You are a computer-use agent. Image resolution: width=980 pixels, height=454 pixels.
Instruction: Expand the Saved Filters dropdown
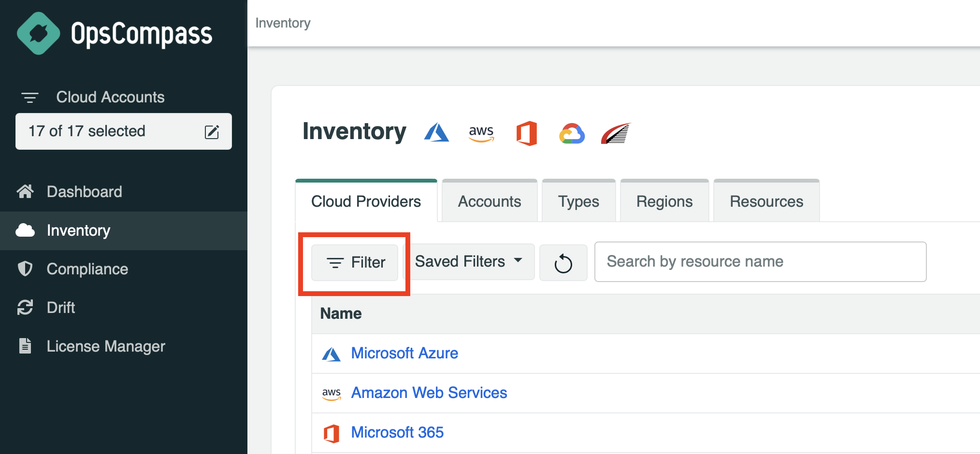(x=469, y=262)
